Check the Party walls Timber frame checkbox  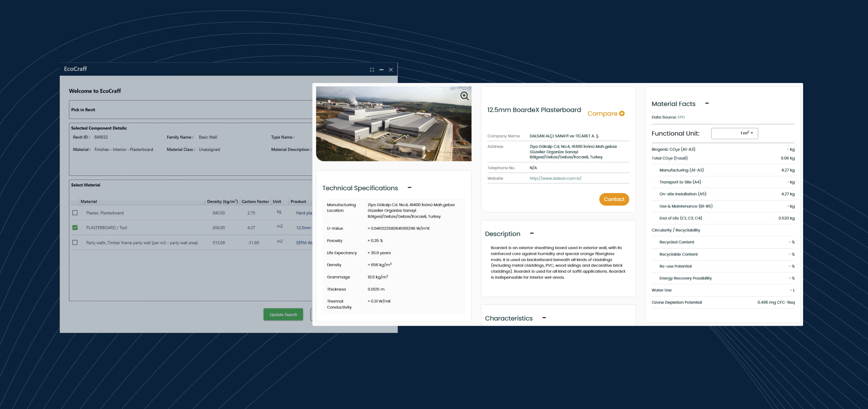[x=75, y=242]
